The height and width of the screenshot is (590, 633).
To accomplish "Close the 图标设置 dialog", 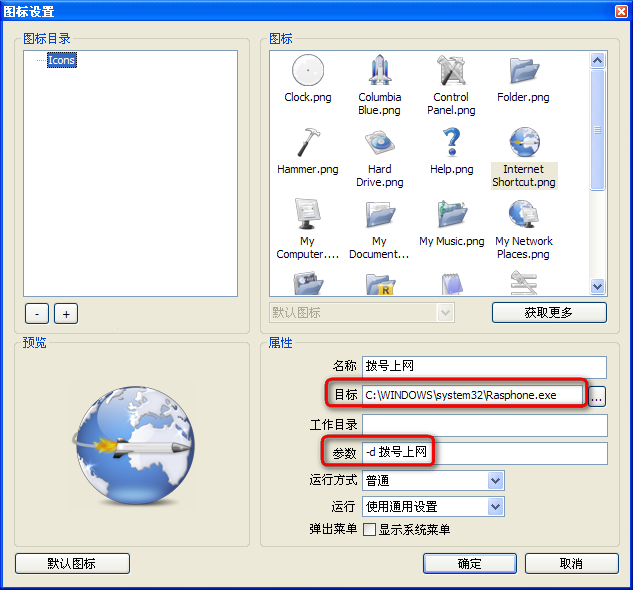I will 621,11.
